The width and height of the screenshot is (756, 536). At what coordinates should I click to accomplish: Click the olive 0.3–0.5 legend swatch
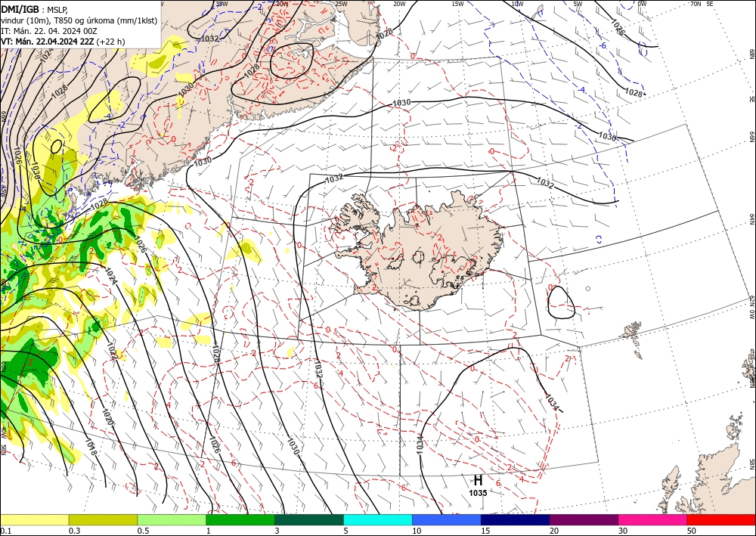[x=103, y=519]
